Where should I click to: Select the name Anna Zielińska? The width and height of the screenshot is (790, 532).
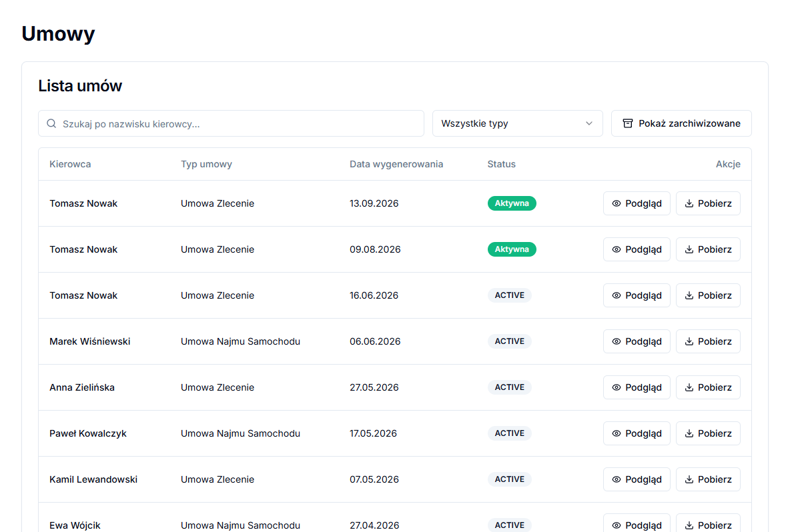pyautogui.click(x=81, y=387)
